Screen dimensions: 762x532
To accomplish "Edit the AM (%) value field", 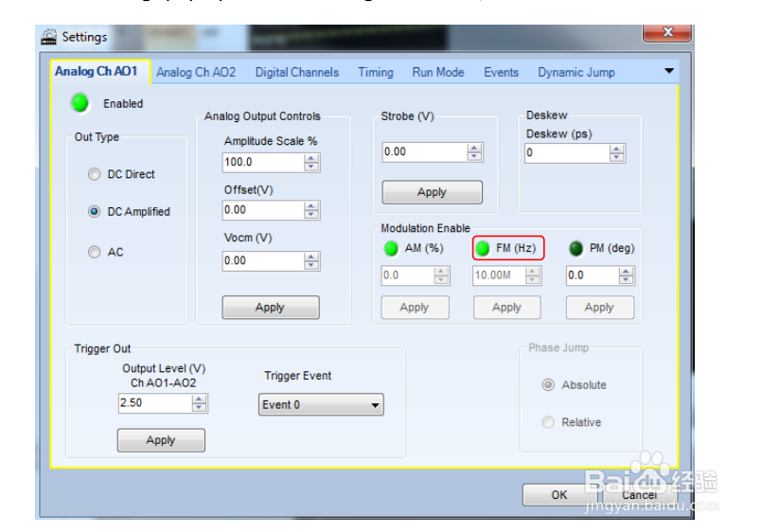I will 408,275.
